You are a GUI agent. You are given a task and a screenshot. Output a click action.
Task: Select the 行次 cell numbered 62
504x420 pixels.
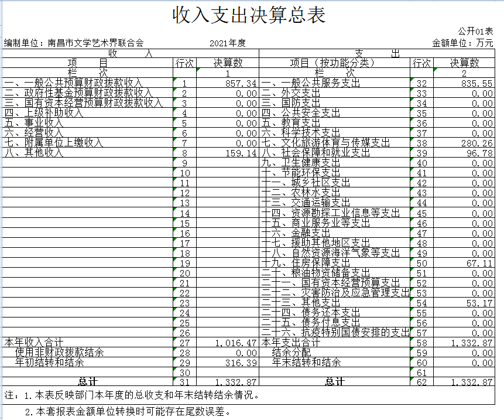[421, 382]
